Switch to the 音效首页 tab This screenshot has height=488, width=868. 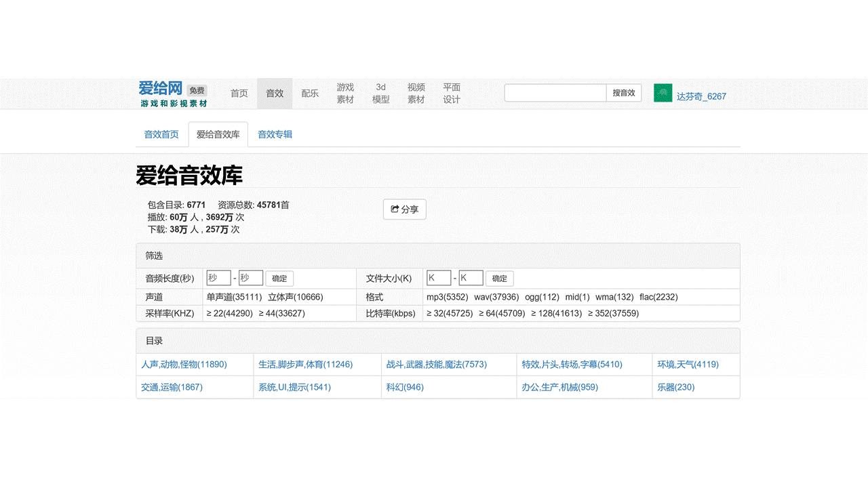pos(161,134)
